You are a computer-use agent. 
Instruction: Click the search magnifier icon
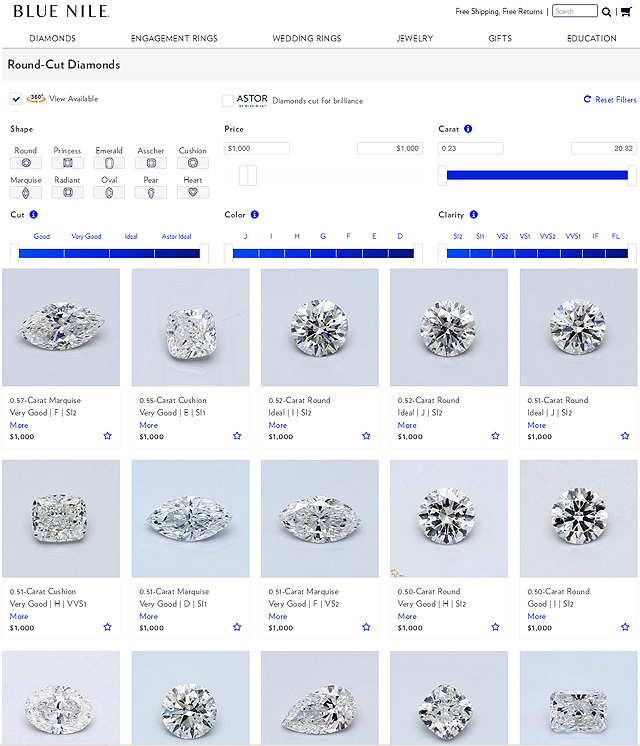(607, 12)
